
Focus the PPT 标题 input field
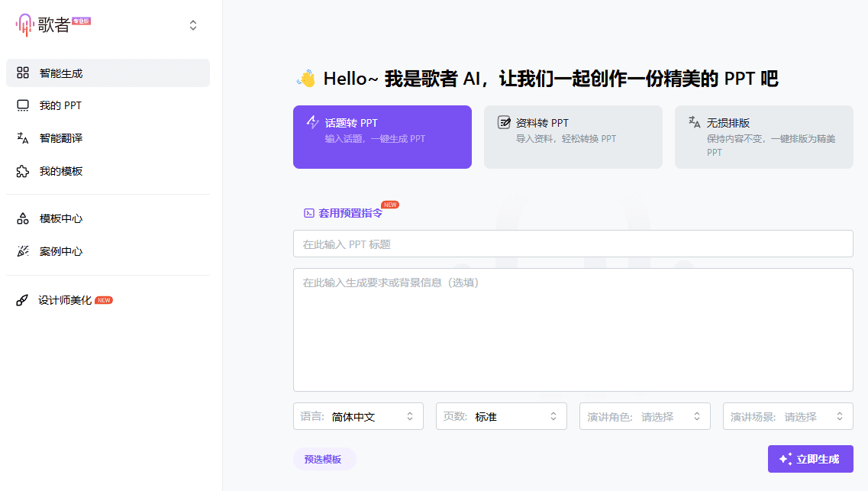(x=573, y=244)
